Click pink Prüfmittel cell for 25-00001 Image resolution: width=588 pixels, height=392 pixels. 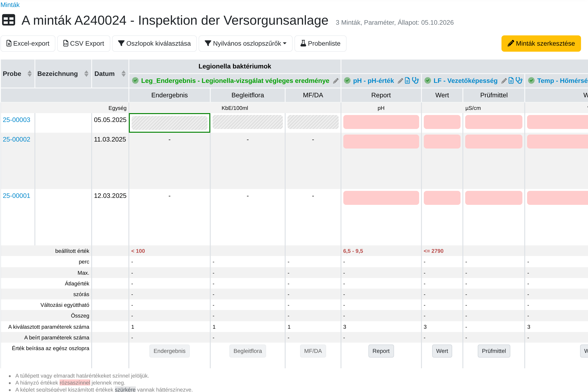coord(494,198)
